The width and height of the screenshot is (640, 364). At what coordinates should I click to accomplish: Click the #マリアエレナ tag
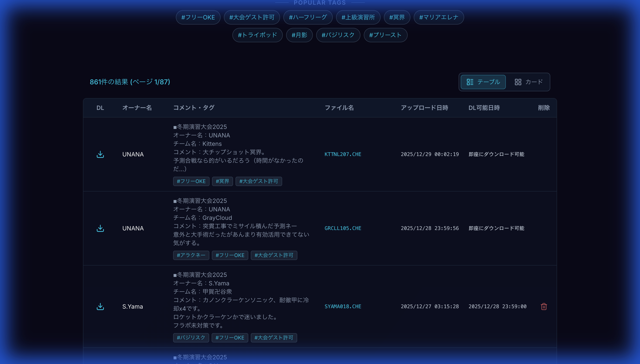click(439, 17)
